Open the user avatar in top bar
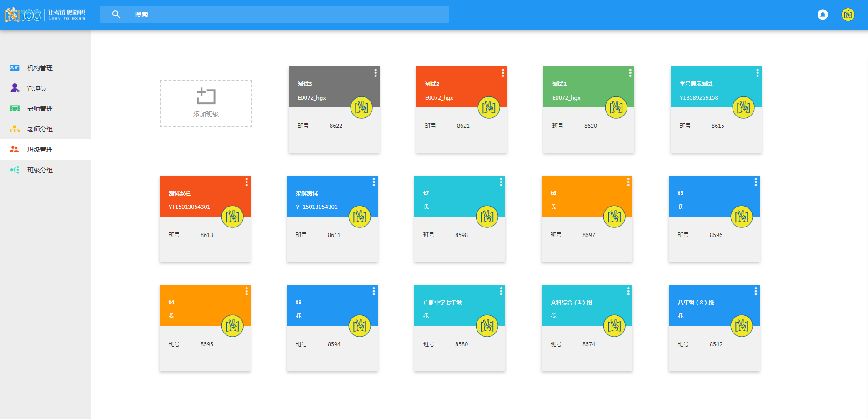This screenshot has width=868, height=419. 848,15
